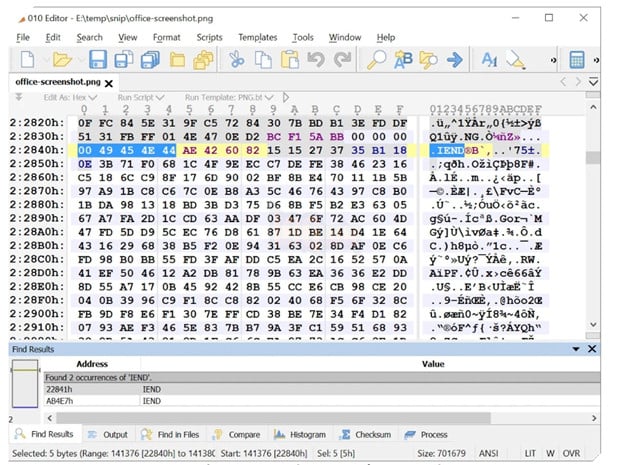Open the Help menu

click(386, 37)
